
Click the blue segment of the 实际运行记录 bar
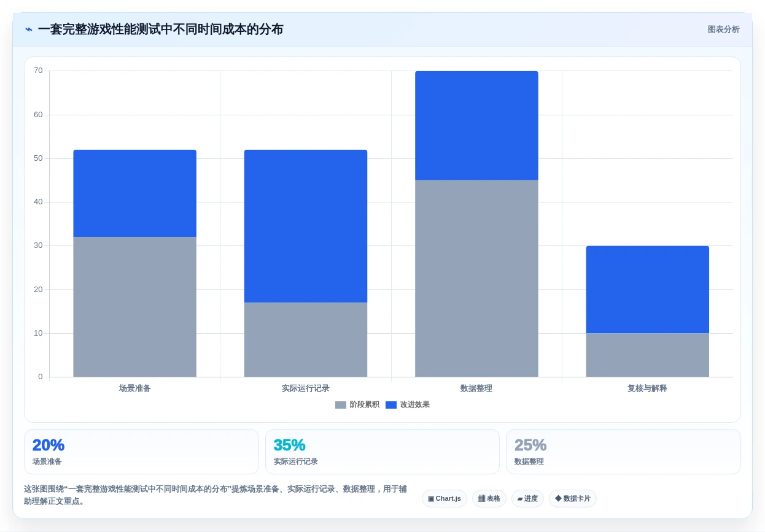coord(306,226)
